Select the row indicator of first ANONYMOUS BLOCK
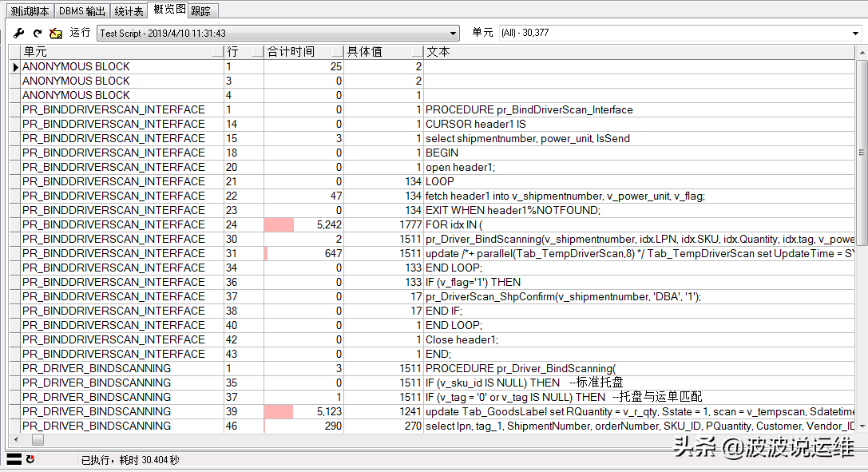This screenshot has width=868, height=472. (15, 66)
